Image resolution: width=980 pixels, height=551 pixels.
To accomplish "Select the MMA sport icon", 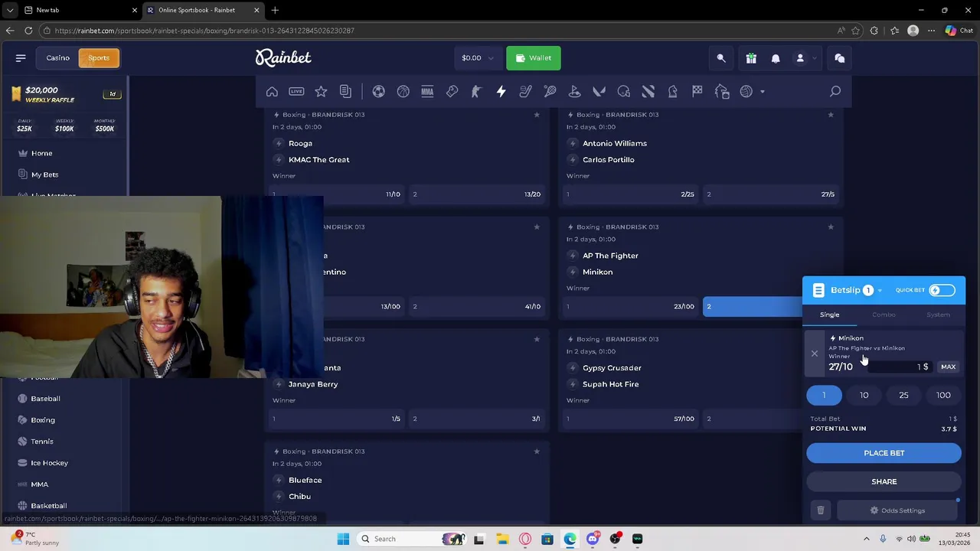I will pyautogui.click(x=427, y=92).
